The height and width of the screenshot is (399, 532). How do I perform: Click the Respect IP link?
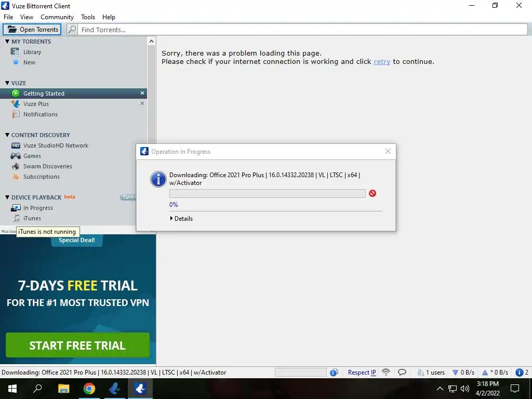tap(362, 372)
